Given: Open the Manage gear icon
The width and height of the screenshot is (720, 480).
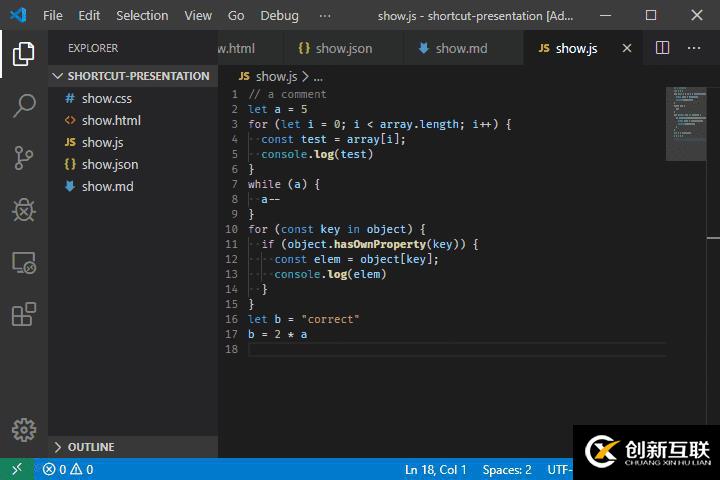Looking at the screenshot, I should point(23,430).
